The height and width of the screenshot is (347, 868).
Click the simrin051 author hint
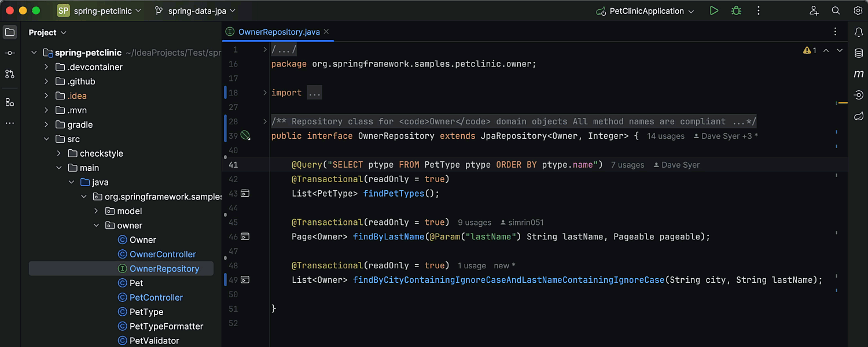(x=522, y=223)
